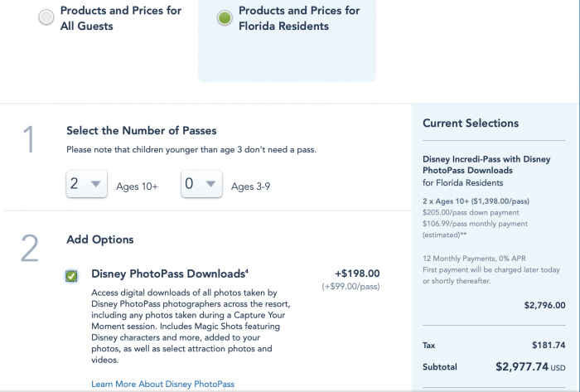
Task: Click the down arrow in Ages 10+ selector
Action: (95, 185)
